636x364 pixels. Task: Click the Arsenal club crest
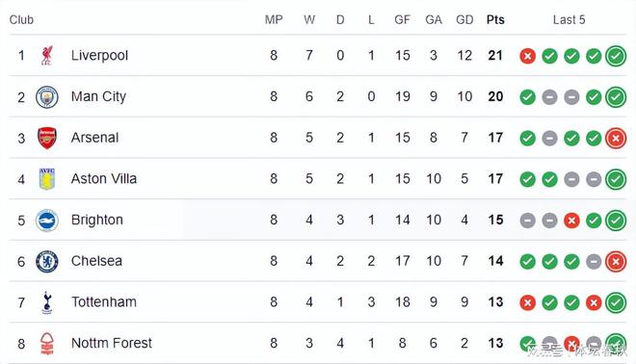coord(47,138)
